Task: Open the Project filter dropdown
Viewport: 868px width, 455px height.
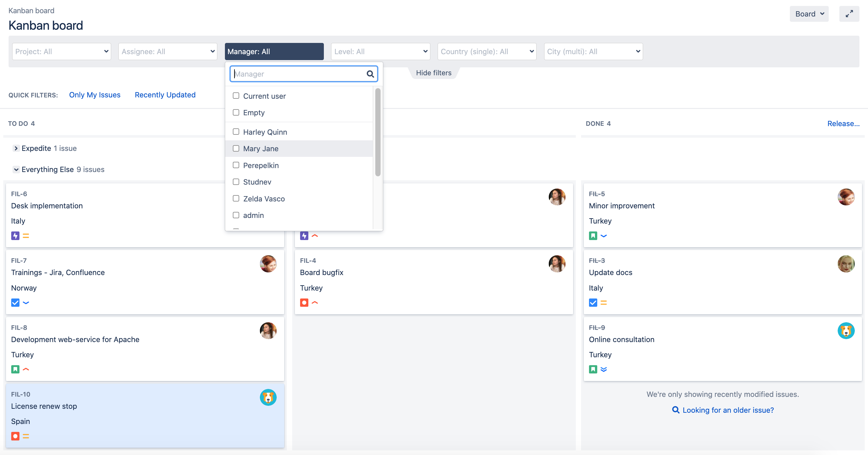Action: [x=61, y=52]
